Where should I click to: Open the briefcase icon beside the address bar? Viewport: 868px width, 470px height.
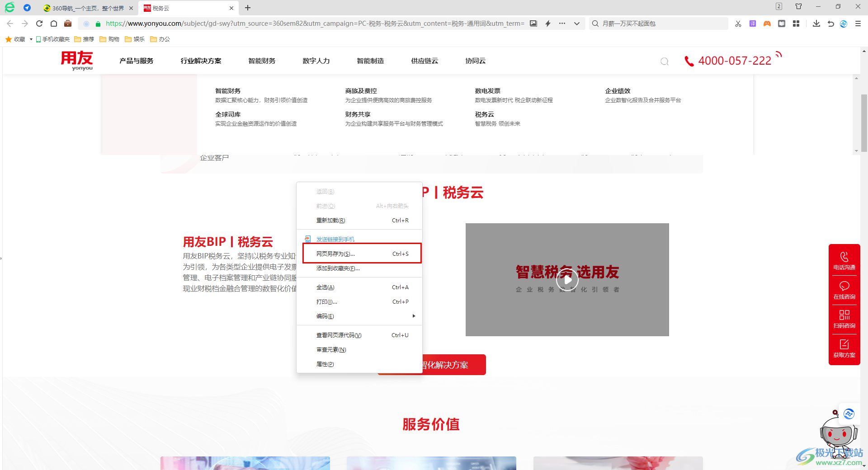68,23
